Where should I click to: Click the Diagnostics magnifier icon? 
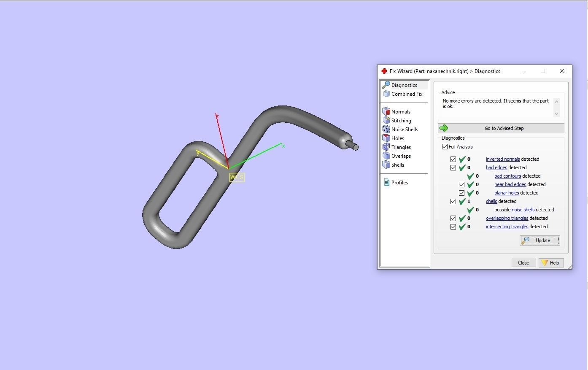pyautogui.click(x=386, y=85)
